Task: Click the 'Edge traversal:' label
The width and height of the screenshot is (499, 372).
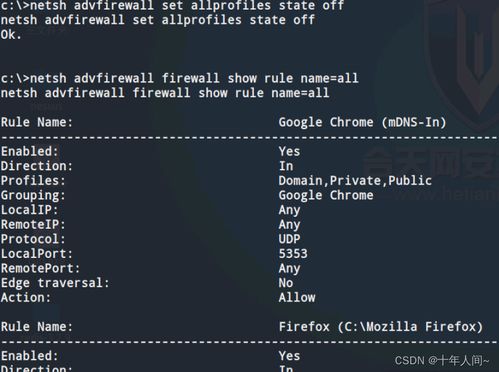Action: [x=55, y=283]
